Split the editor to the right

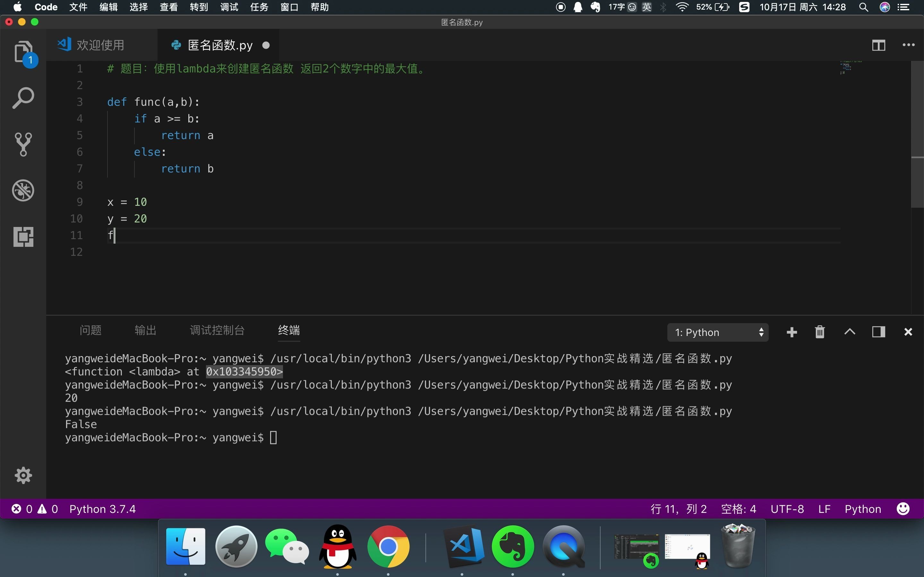click(878, 46)
